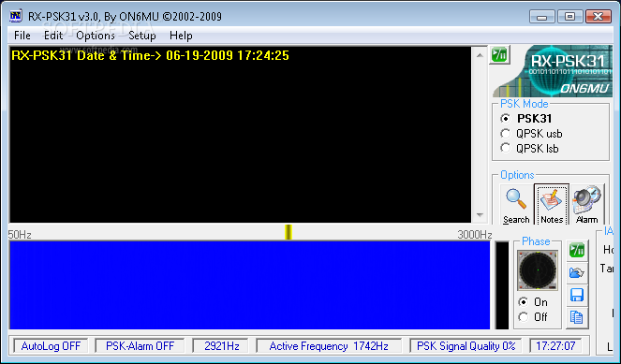Open the Notes option
The image size is (621, 364).
tap(552, 205)
